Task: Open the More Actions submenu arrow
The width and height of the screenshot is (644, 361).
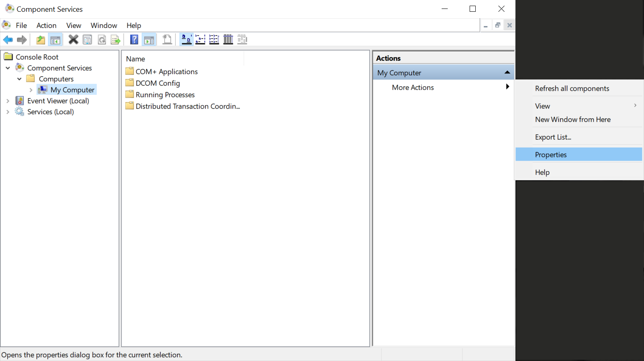Action: coord(507,87)
